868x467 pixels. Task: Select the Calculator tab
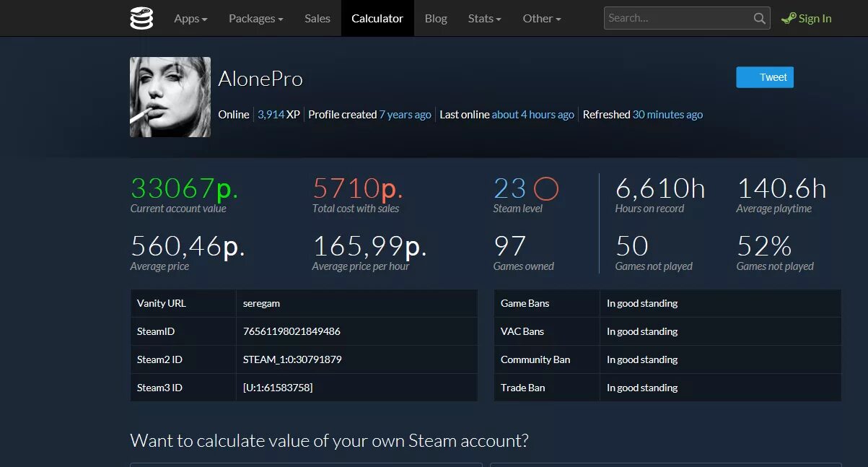click(x=377, y=19)
